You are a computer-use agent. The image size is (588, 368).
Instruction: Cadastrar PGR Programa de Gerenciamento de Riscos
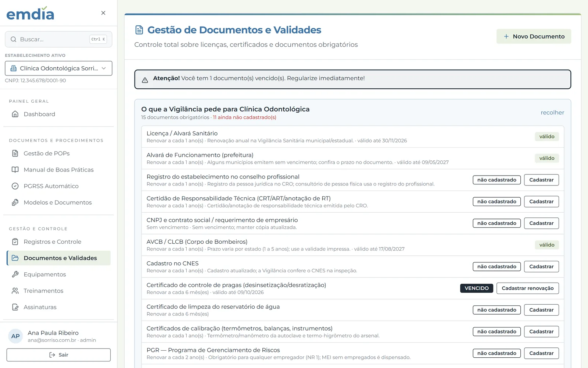click(541, 353)
